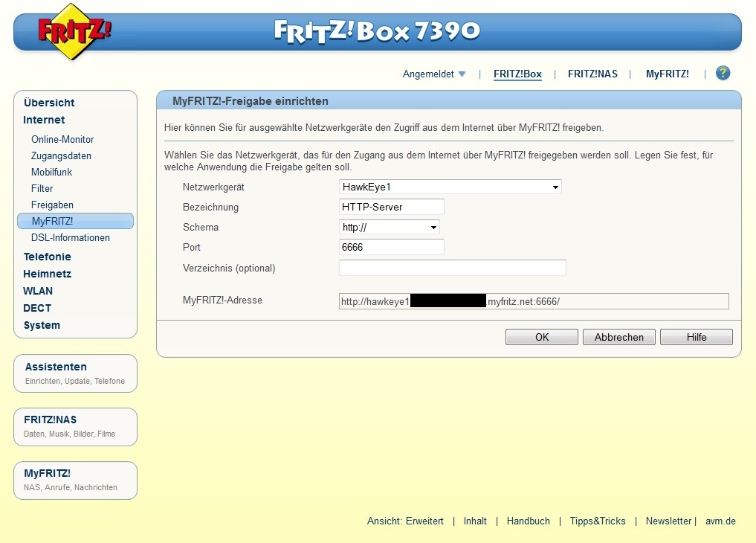Open Online-Monitor submenu entry
This screenshot has height=543, width=756.
tap(62, 139)
